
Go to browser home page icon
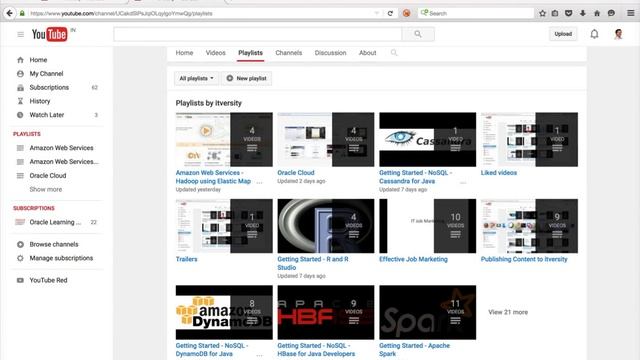tap(597, 13)
